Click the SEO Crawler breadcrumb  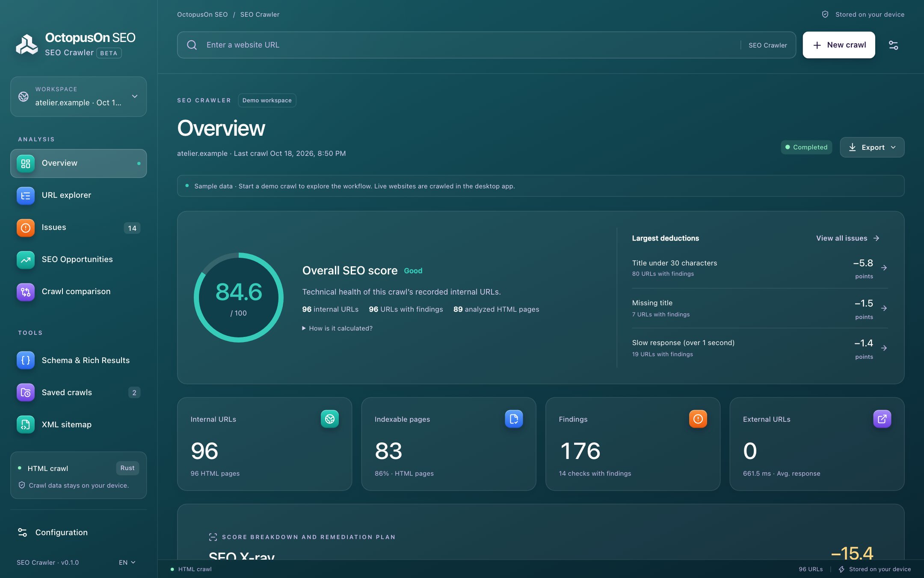pos(260,15)
